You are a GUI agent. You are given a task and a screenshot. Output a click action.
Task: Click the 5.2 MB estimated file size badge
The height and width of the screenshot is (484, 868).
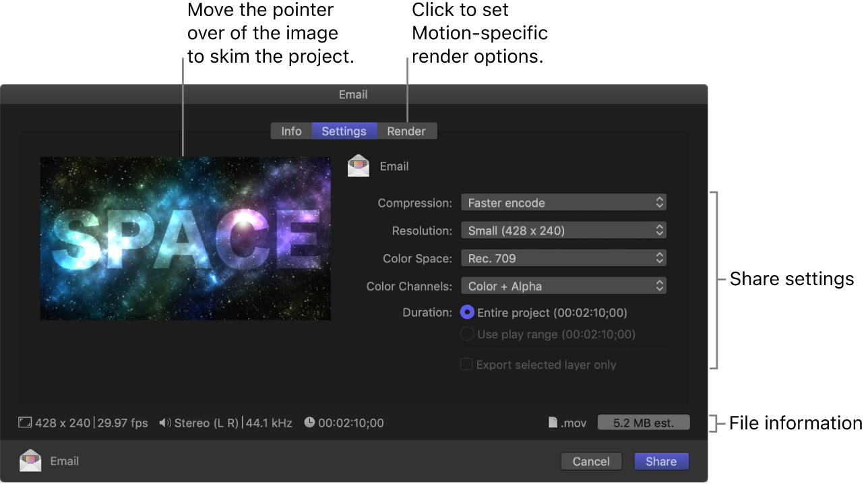pos(644,422)
